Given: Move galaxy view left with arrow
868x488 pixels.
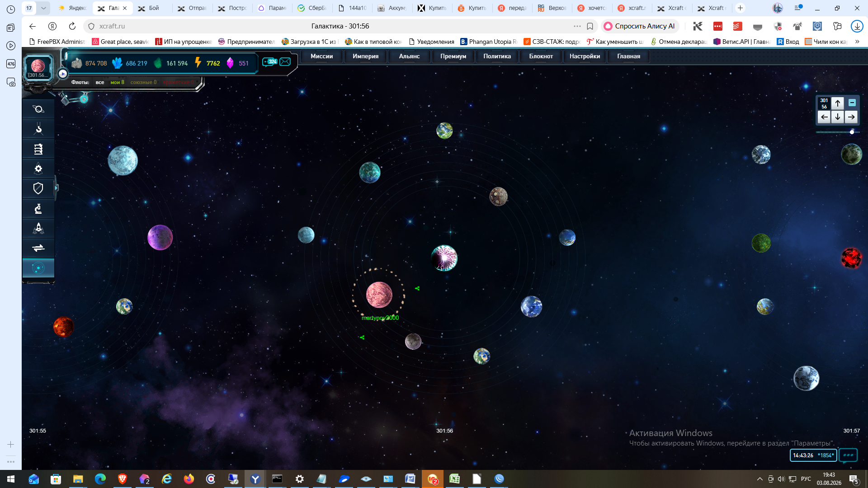Looking at the screenshot, I should 824,117.
